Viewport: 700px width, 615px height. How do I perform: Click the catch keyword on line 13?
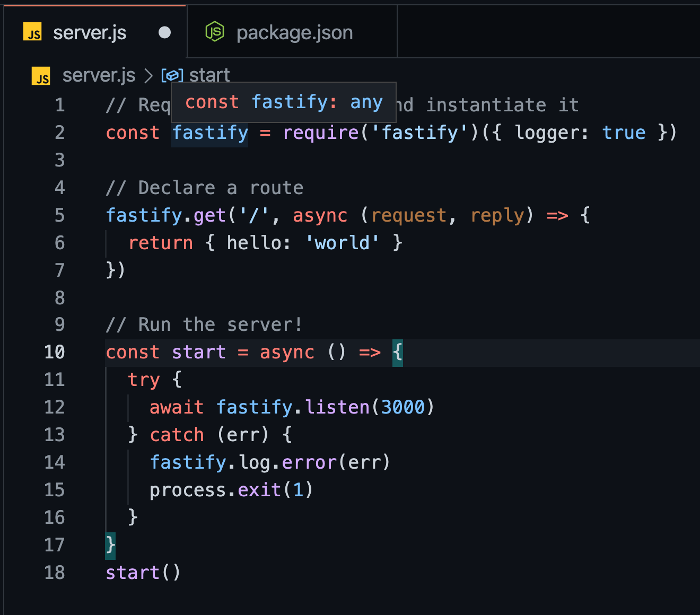point(177,435)
